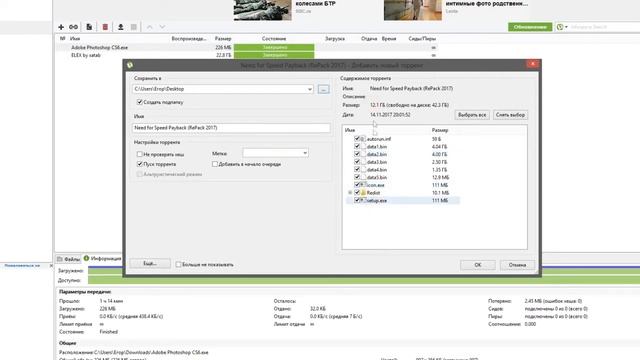Click the Adobe Photoshop CS6.exe progress bar
Screen dimensions: 640x360
[274, 47]
